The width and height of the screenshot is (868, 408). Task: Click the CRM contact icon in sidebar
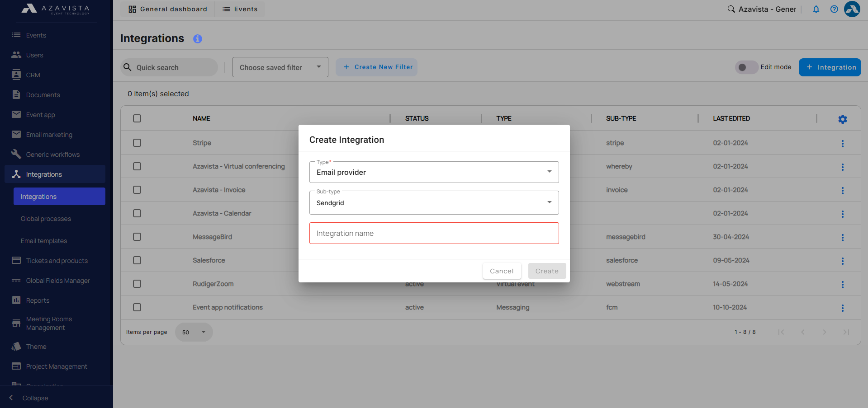click(x=16, y=75)
